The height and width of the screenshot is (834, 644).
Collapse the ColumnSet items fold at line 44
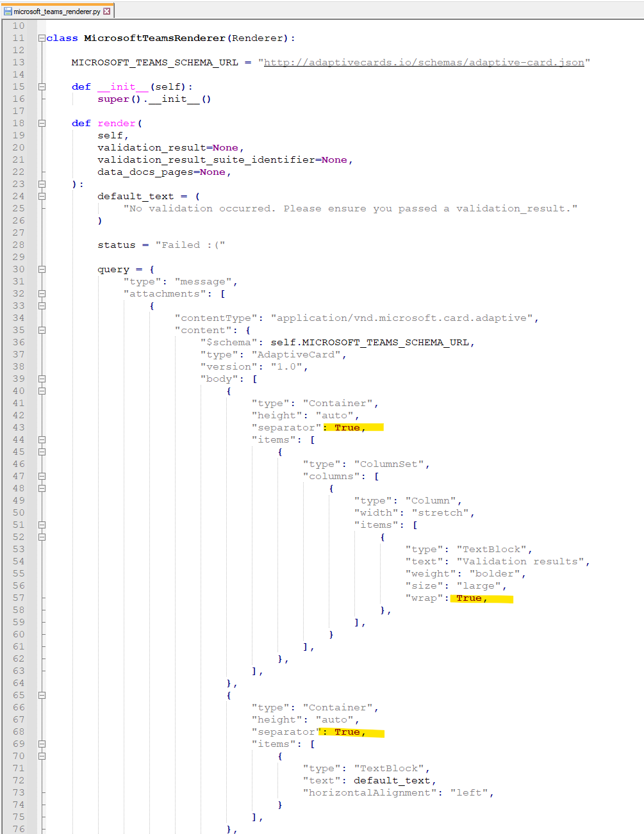coord(41,439)
